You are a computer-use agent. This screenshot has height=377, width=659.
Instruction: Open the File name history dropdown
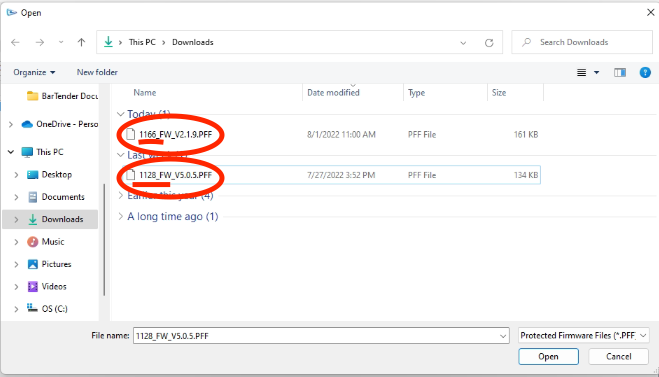click(x=503, y=336)
